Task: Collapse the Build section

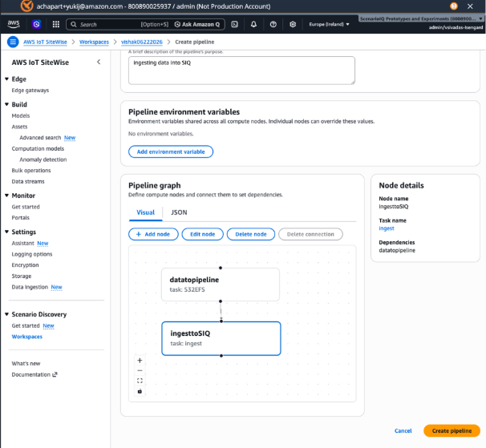Action: pos(6,104)
